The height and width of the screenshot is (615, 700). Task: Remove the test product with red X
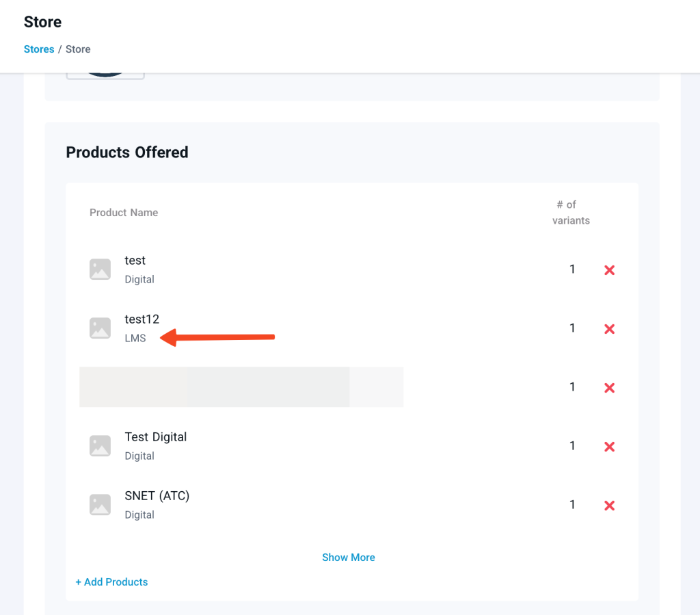pyautogui.click(x=609, y=270)
